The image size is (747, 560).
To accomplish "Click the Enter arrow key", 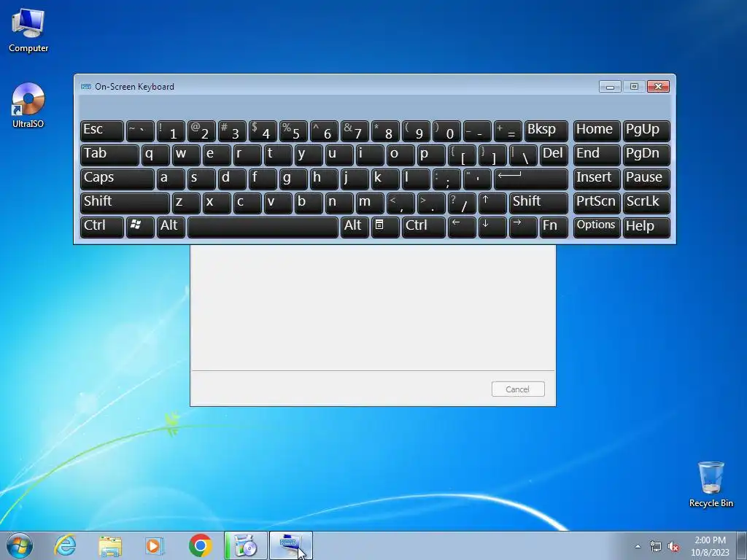I will tap(531, 179).
